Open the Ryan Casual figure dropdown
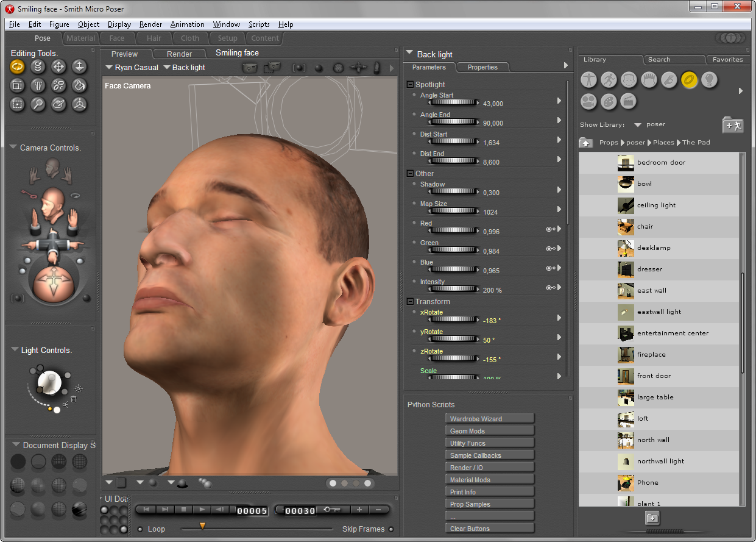The image size is (756, 542). point(132,68)
